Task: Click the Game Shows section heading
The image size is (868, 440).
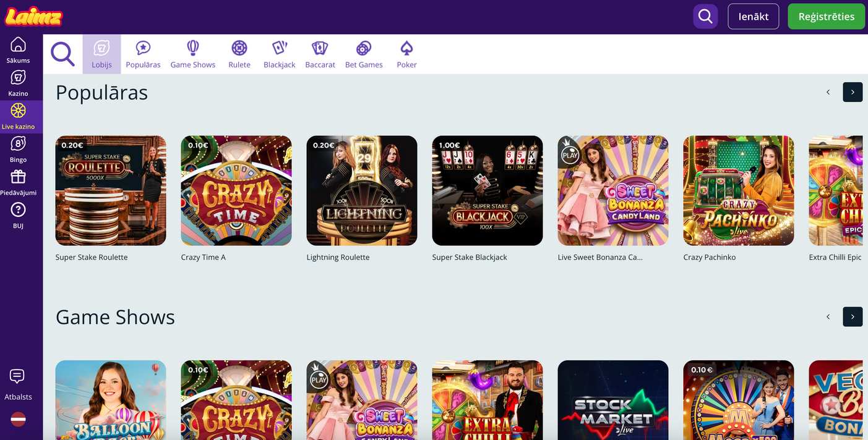Action: pyautogui.click(x=115, y=317)
